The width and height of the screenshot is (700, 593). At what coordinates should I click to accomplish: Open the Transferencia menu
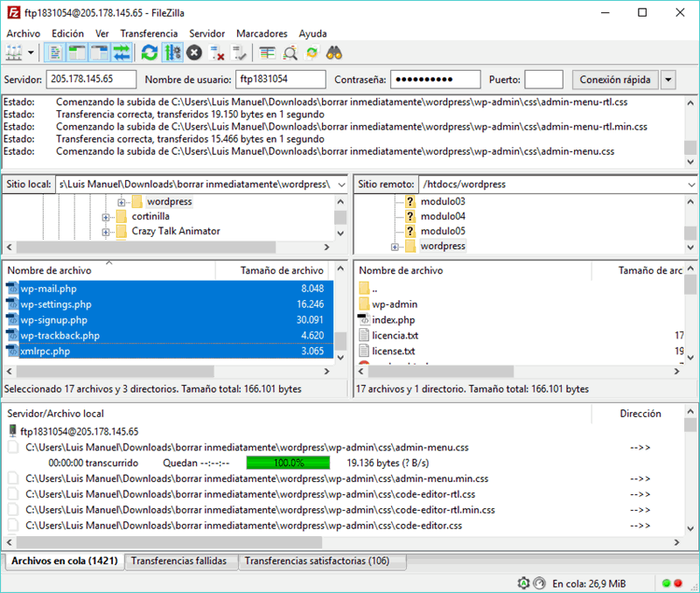point(149,33)
